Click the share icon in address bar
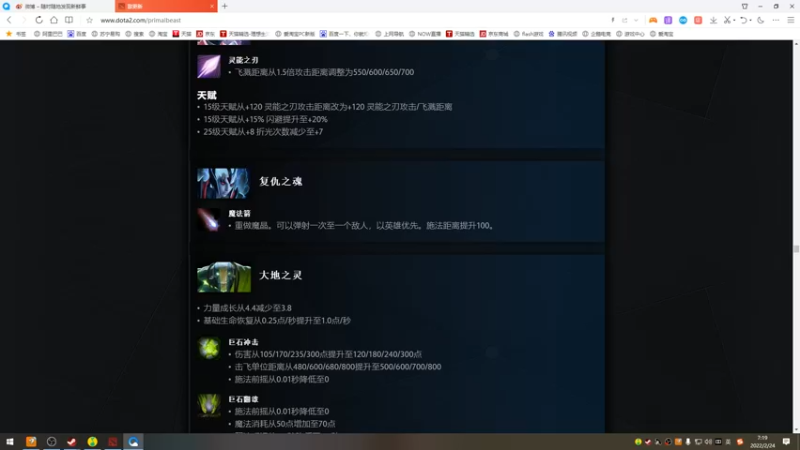The height and width of the screenshot is (450, 800). pos(624,20)
